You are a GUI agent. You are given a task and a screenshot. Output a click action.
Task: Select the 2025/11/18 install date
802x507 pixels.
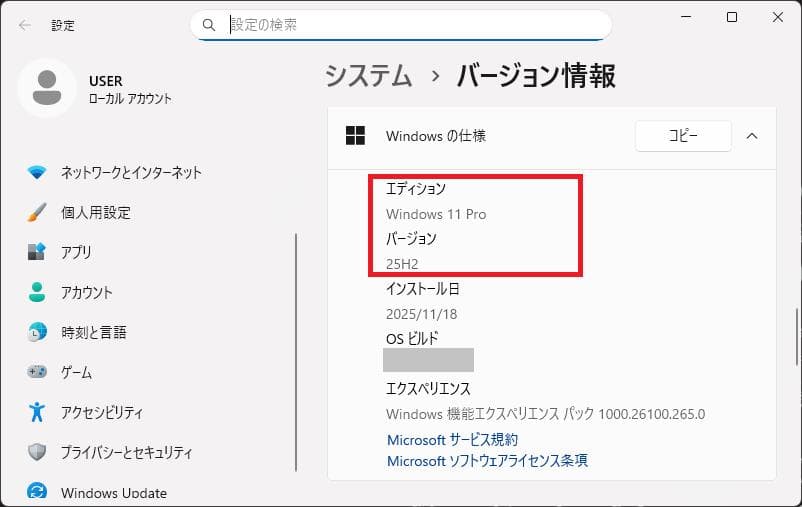pyautogui.click(x=421, y=314)
